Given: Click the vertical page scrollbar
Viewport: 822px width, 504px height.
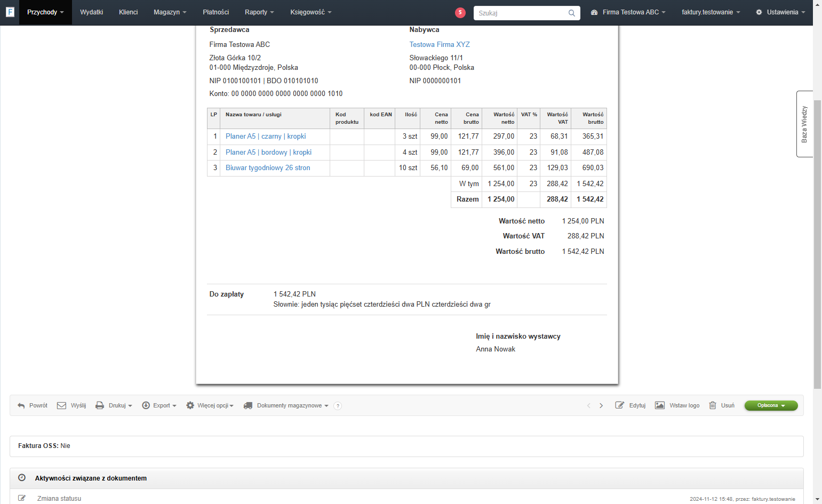Looking at the screenshot, I should click(x=817, y=244).
